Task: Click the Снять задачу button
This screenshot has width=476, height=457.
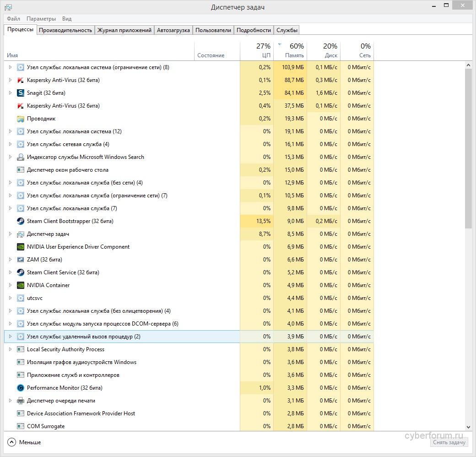Action: tap(449, 442)
